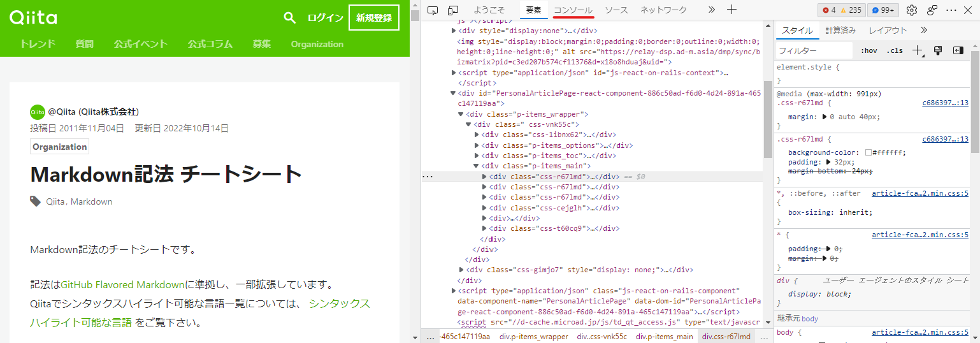
Task: Expand the css-cejglh div node
Action: (485, 208)
